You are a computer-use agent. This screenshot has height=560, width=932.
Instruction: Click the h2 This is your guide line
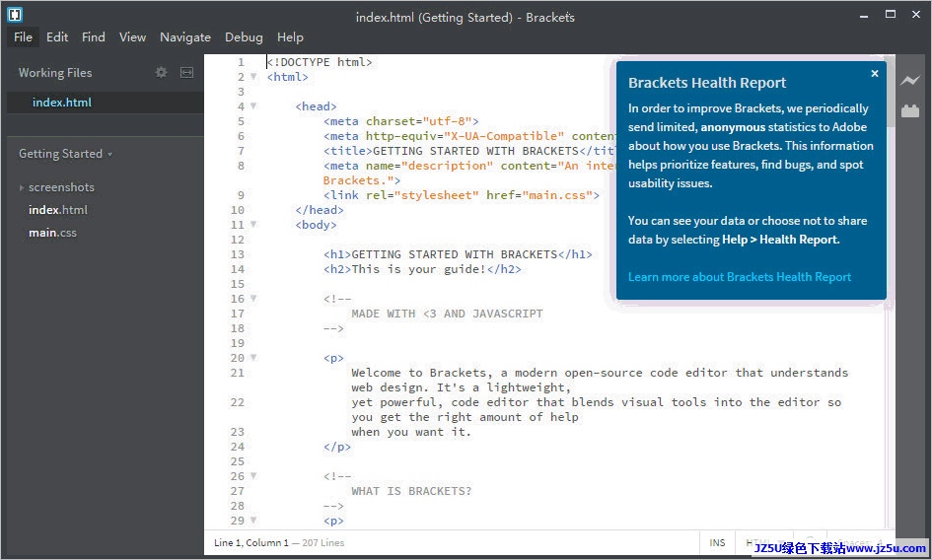pyautogui.click(x=422, y=269)
